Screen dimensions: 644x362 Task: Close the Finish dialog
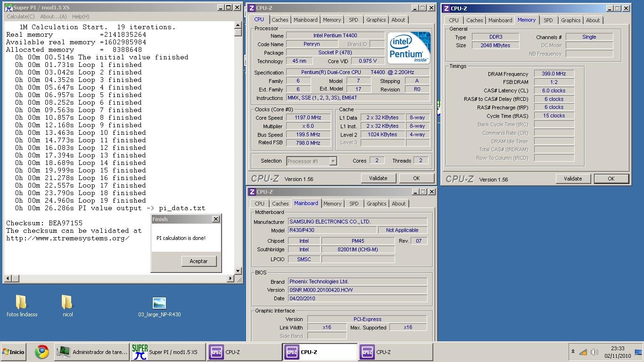pyautogui.click(x=216, y=219)
